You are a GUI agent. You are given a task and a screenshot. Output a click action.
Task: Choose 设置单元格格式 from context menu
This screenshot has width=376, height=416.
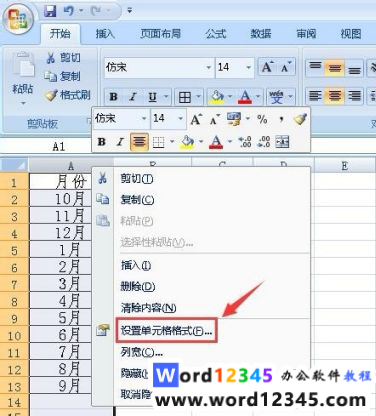(x=166, y=330)
